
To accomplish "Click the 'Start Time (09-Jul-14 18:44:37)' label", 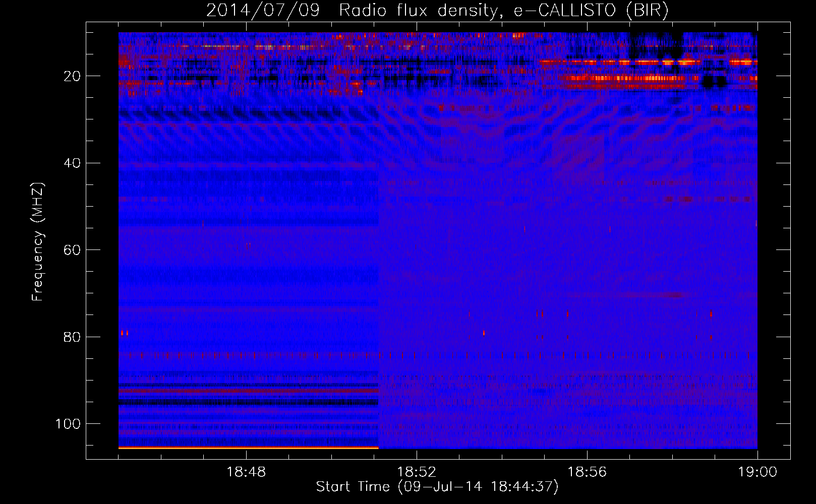I will 437,487.
